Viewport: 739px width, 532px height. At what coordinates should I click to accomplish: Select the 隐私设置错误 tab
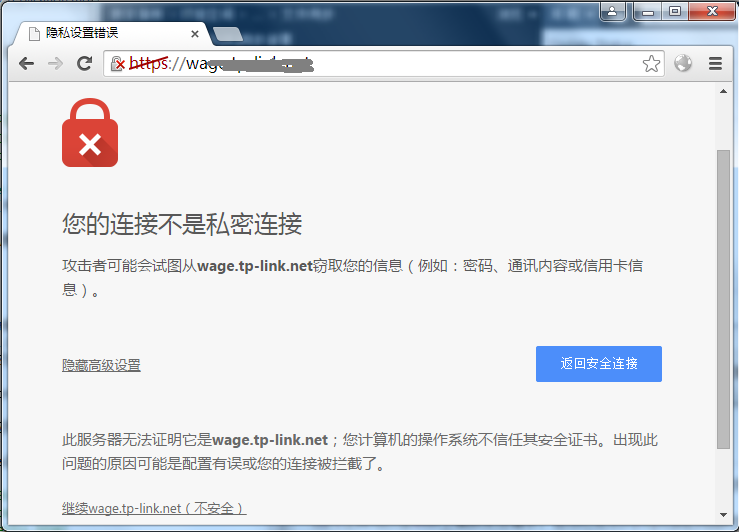click(x=113, y=33)
